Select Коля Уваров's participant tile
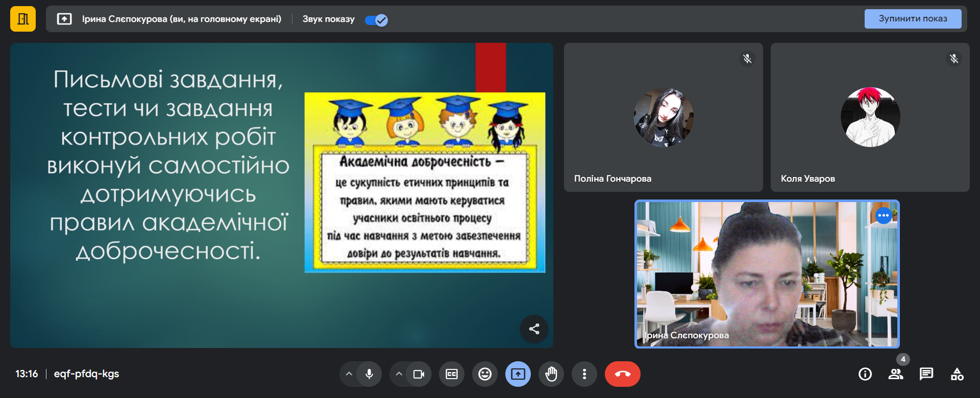The width and height of the screenshot is (980, 398). point(870,117)
